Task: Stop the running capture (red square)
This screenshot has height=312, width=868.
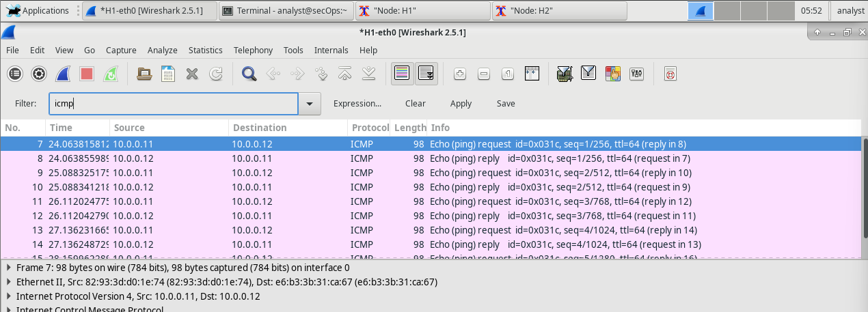Action: [87, 74]
